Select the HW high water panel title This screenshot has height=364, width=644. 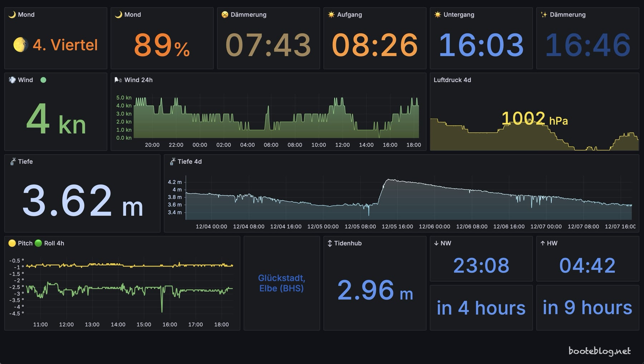552,243
